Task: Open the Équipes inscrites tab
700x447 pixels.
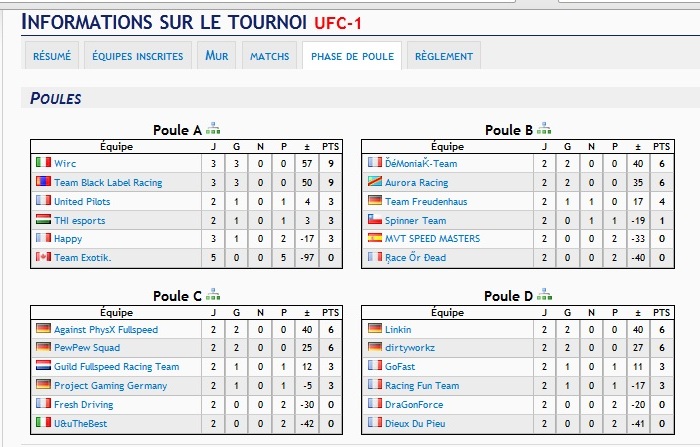Action: pos(138,56)
